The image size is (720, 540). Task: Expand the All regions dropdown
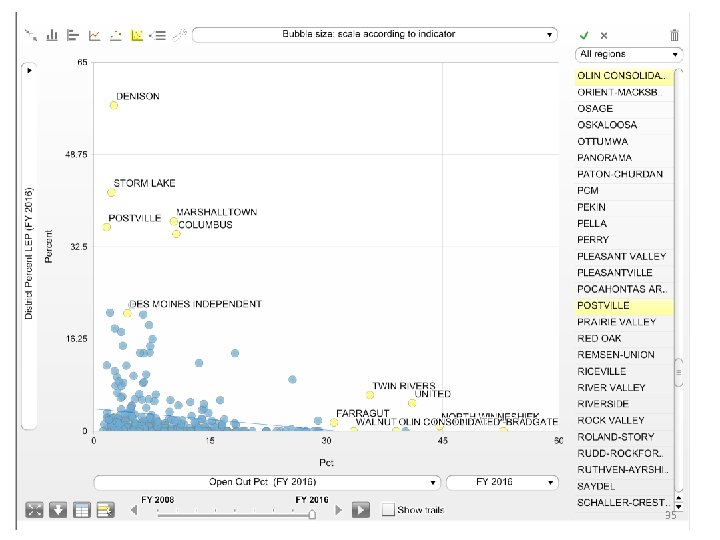(629, 54)
